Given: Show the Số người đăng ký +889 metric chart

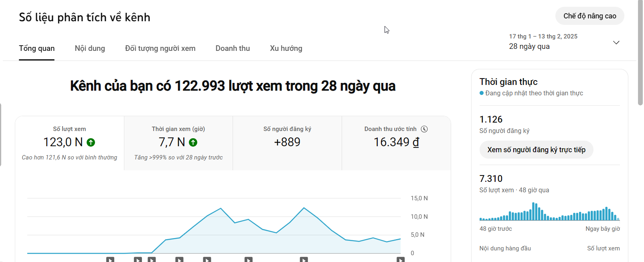Looking at the screenshot, I should [287, 143].
